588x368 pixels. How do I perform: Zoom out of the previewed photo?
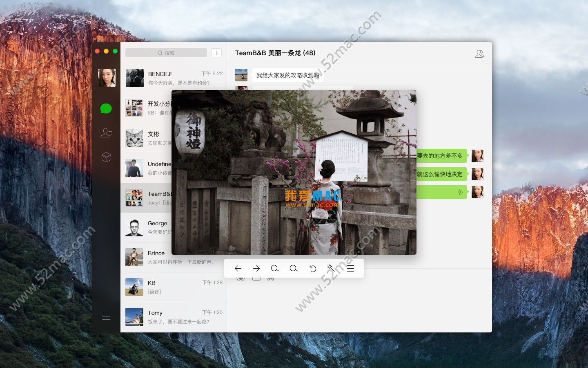[x=275, y=268]
